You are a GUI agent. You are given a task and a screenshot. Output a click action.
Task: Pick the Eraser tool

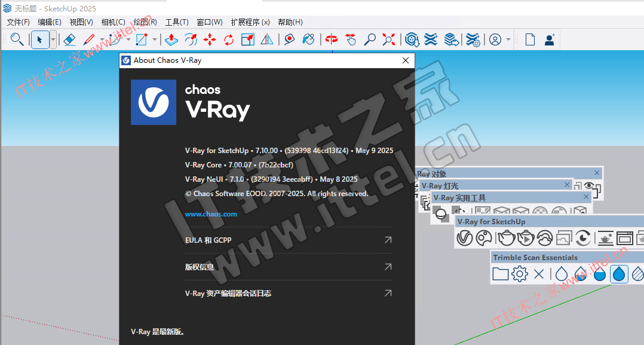point(69,39)
